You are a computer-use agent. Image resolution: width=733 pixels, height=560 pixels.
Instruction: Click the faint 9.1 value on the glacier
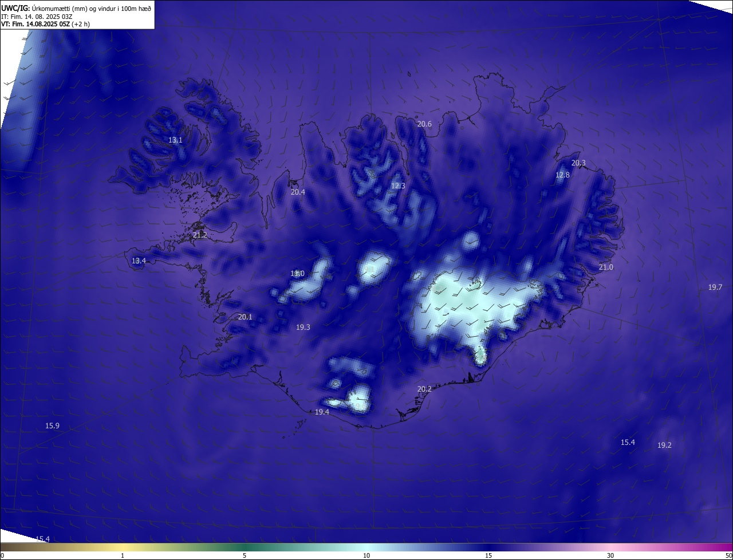[x=369, y=269]
